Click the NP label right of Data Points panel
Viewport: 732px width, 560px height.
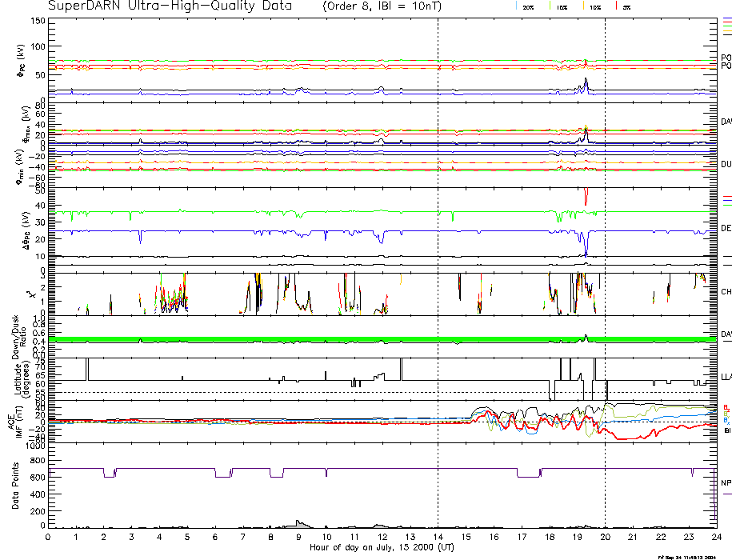point(726,483)
